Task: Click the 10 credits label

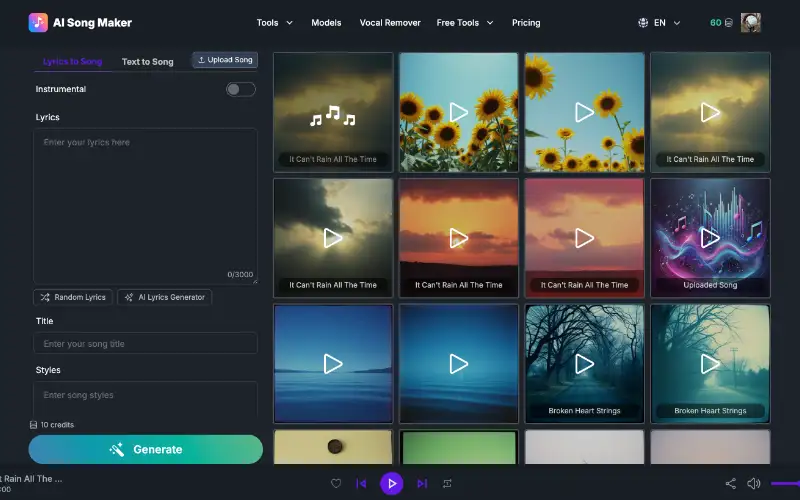Action: [x=52, y=424]
